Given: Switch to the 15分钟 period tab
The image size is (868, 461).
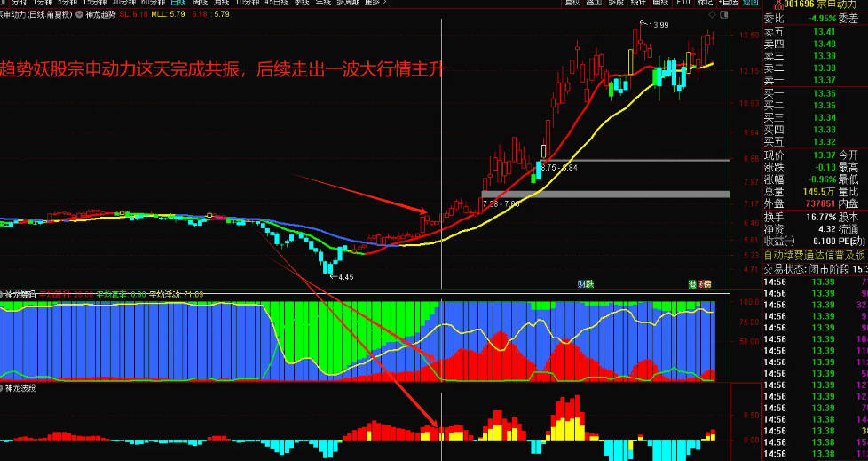Looking at the screenshot, I should tap(96, 2).
